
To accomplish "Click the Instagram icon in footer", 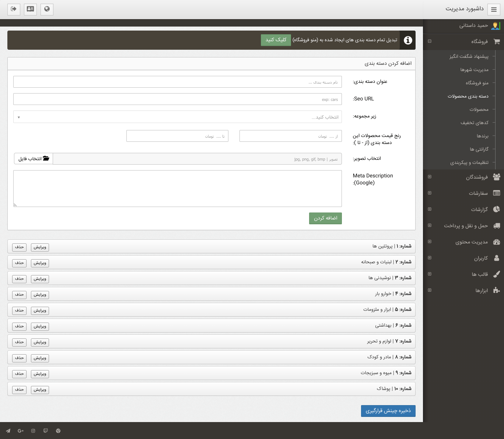I will click(x=33, y=431).
